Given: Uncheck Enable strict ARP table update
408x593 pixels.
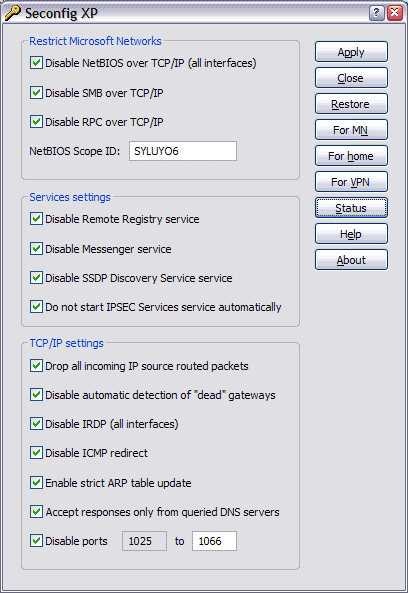Looking at the screenshot, I should pyautogui.click(x=36, y=483).
